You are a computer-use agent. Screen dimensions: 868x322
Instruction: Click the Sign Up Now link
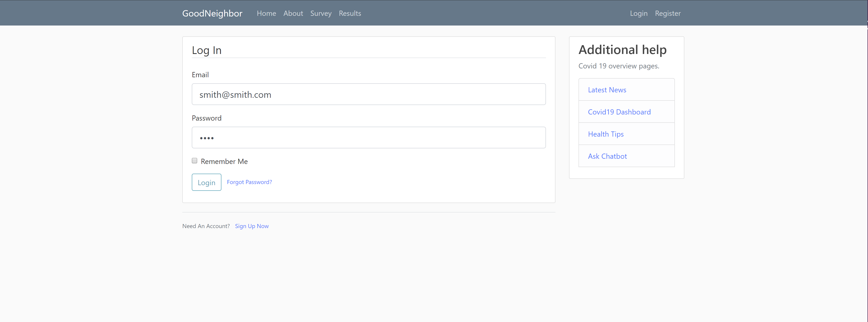pos(251,226)
